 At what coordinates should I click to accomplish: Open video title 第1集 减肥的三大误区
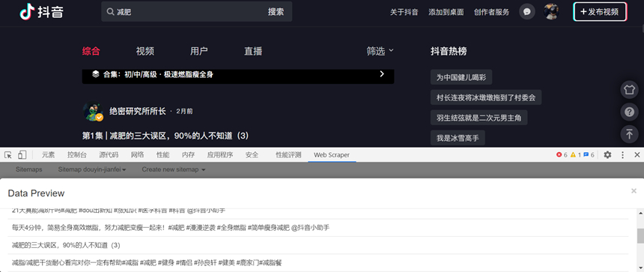coord(165,135)
